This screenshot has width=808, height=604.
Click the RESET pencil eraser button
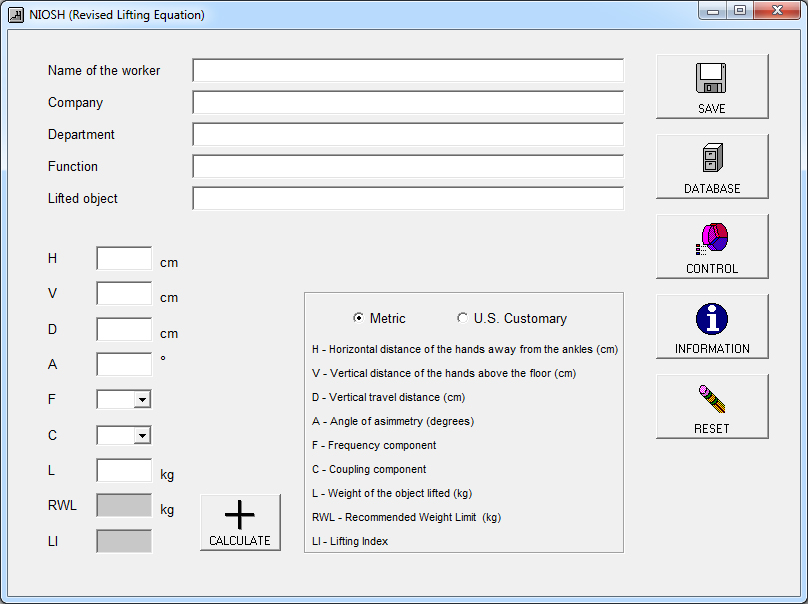tap(712, 406)
